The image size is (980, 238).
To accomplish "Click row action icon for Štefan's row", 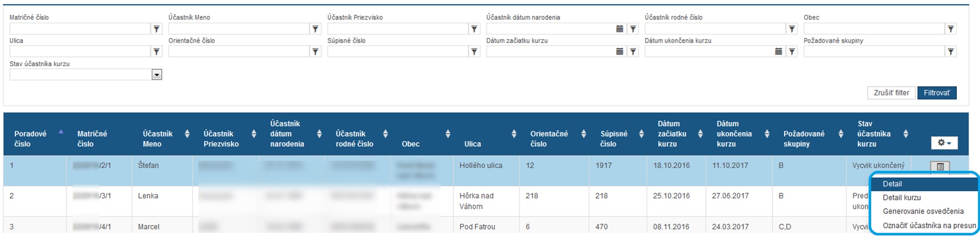I will (x=939, y=166).
